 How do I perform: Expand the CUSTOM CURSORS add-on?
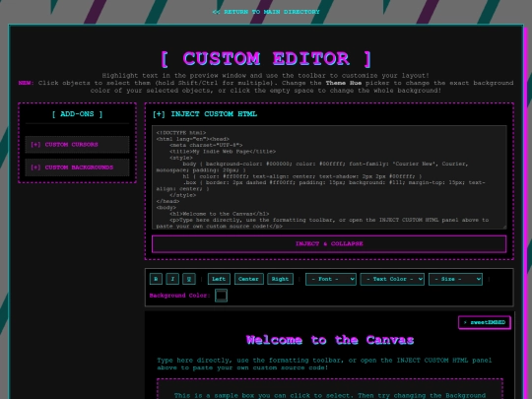point(78,145)
